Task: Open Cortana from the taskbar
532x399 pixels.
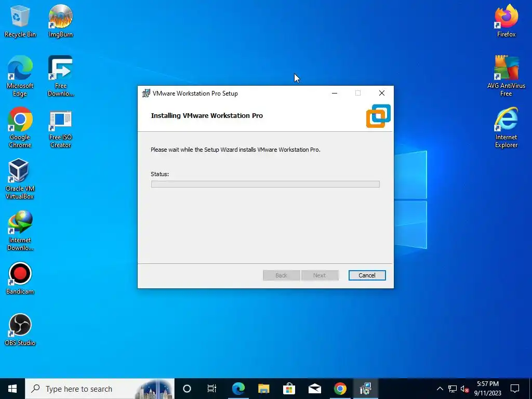Action: [187, 389]
